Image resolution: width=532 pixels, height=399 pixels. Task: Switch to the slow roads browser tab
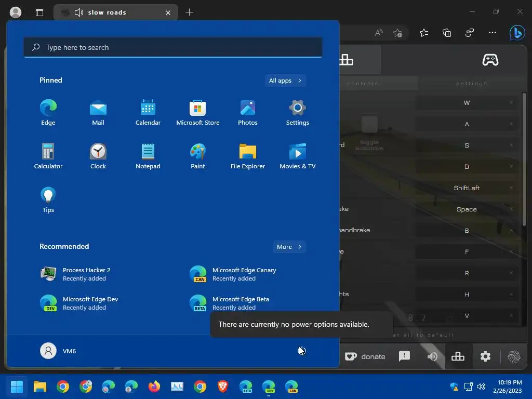click(115, 12)
